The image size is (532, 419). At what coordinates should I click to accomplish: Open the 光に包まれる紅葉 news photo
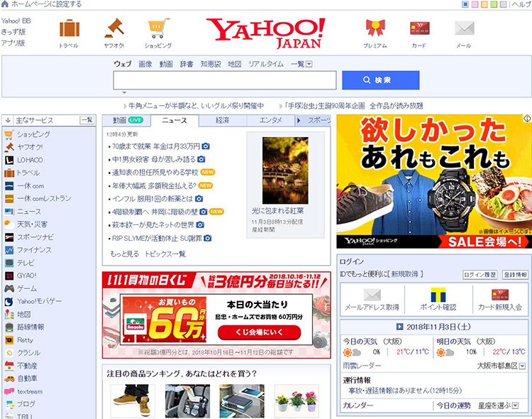point(285,170)
